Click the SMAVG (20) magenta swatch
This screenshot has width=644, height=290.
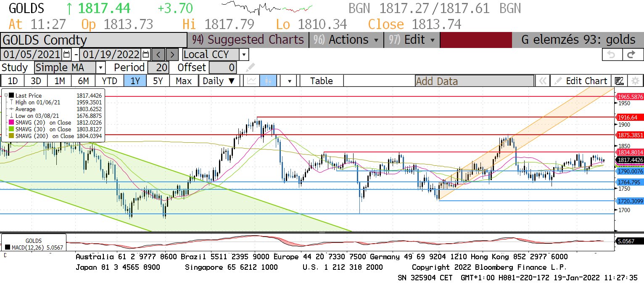point(11,122)
